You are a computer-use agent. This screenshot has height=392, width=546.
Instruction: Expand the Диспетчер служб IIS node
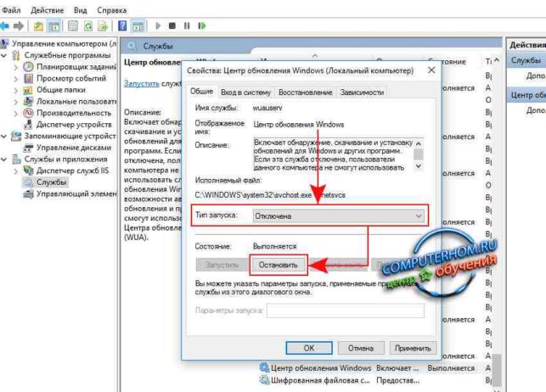(15, 171)
